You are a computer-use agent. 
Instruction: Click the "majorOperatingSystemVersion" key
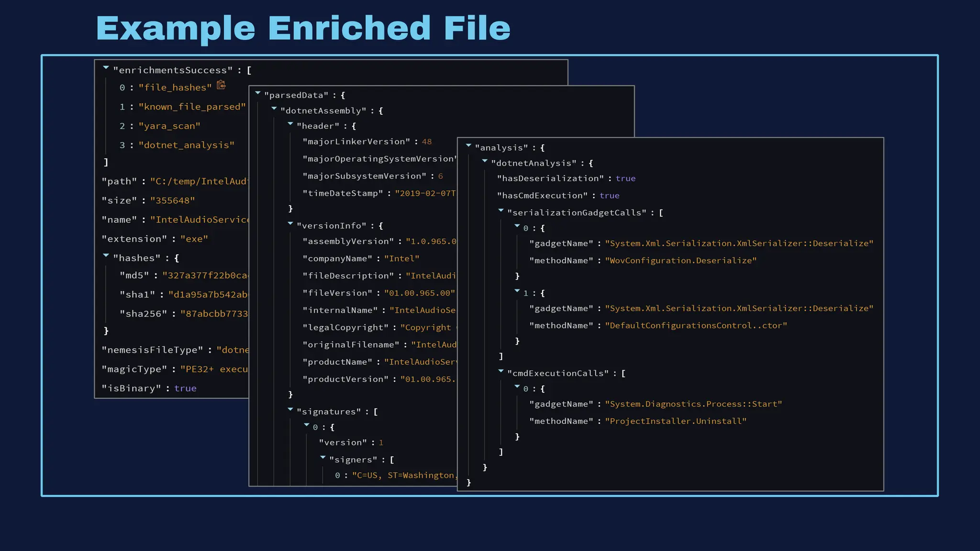pyautogui.click(x=380, y=159)
